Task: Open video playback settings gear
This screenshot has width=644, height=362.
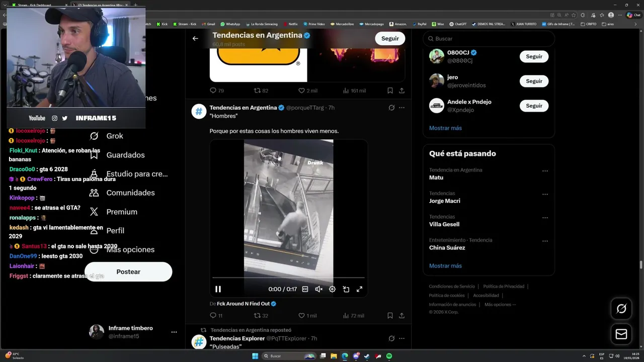Action: (x=332, y=289)
